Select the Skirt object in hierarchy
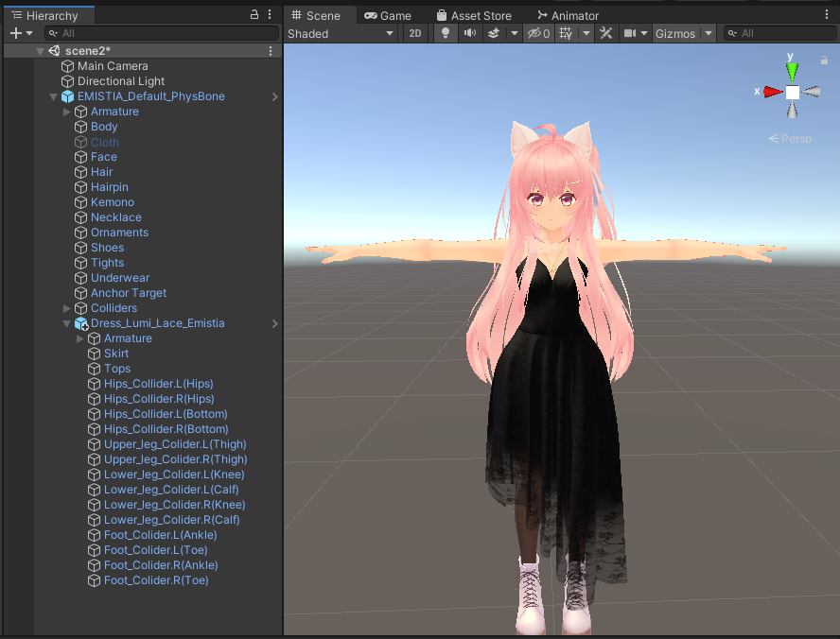This screenshot has height=639, width=840. [116, 354]
